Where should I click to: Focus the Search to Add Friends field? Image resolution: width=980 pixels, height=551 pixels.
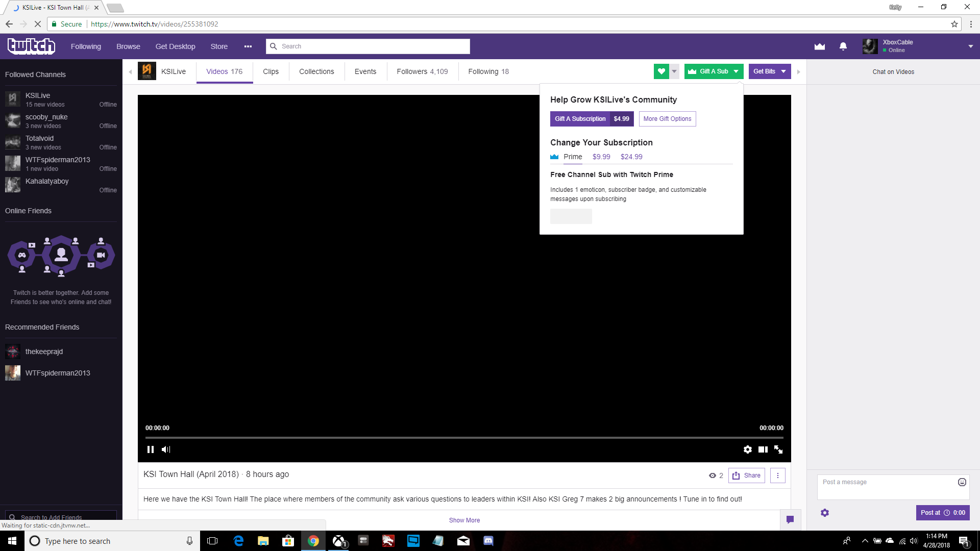tap(61, 515)
